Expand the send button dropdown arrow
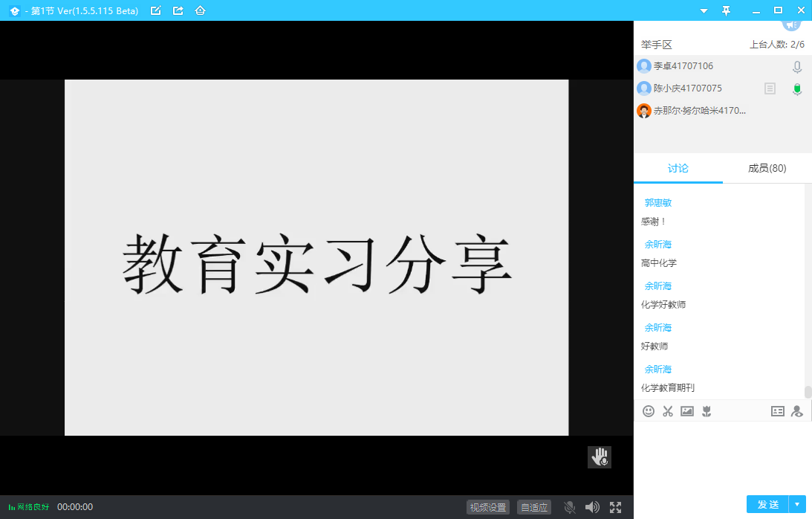This screenshot has height=519, width=812. click(x=798, y=504)
